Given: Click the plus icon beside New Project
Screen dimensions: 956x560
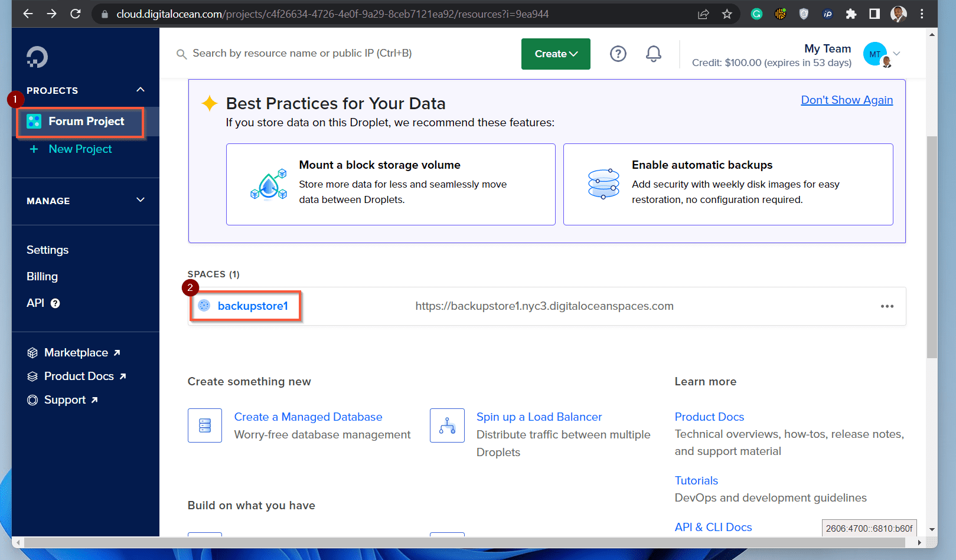Looking at the screenshot, I should [34, 149].
